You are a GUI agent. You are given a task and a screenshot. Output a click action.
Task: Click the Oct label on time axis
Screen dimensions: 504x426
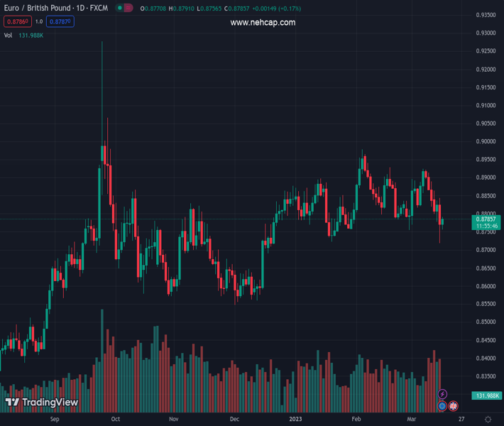pos(116,419)
